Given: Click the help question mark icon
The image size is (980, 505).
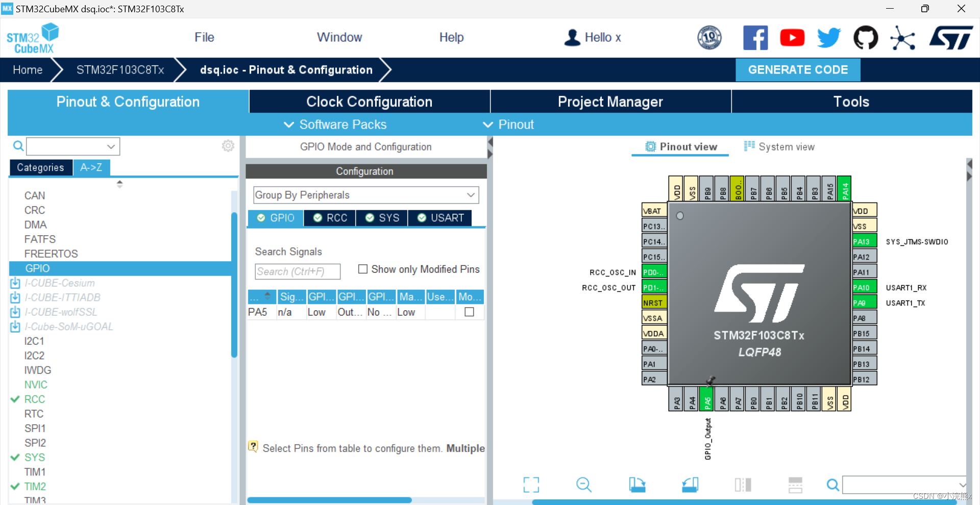Looking at the screenshot, I should pos(253,446).
